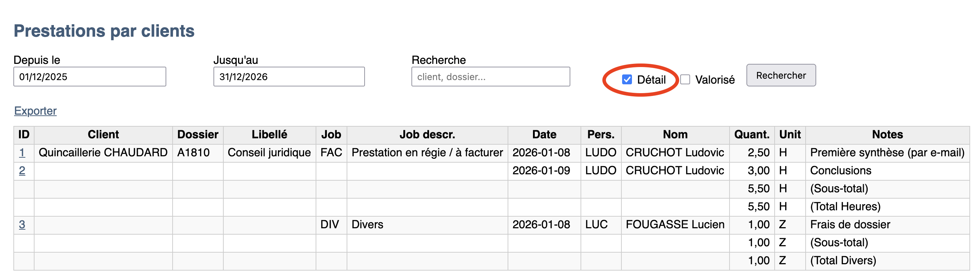The image size is (980, 278).
Task: Open prestation ID 2 link
Action: tap(22, 171)
